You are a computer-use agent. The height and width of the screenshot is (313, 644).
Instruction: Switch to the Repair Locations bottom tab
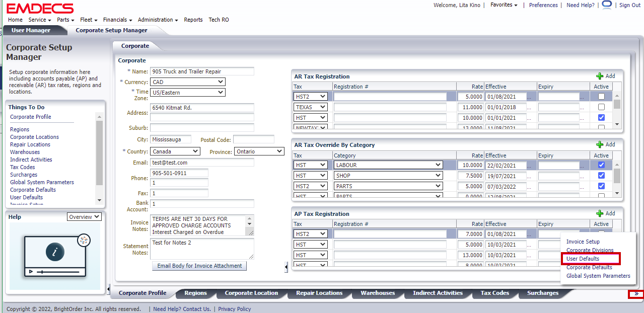319,293
